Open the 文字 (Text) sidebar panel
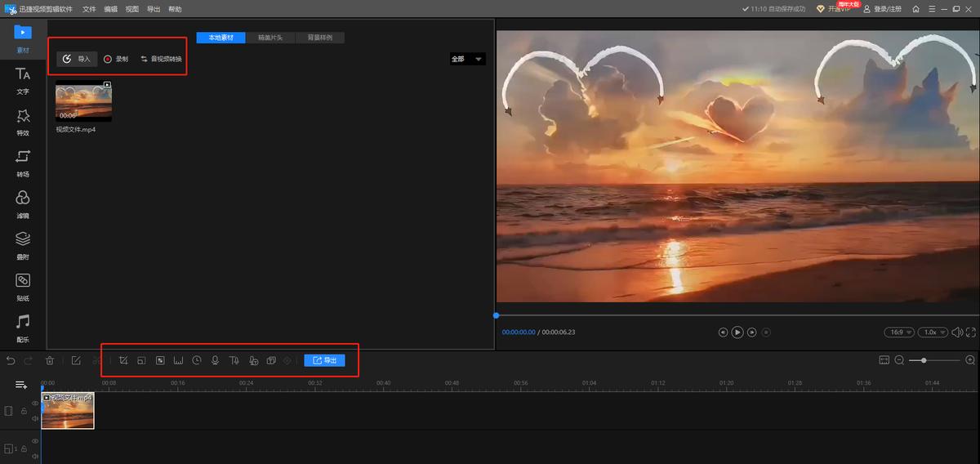Viewport: 980px width, 464px height. [x=23, y=80]
